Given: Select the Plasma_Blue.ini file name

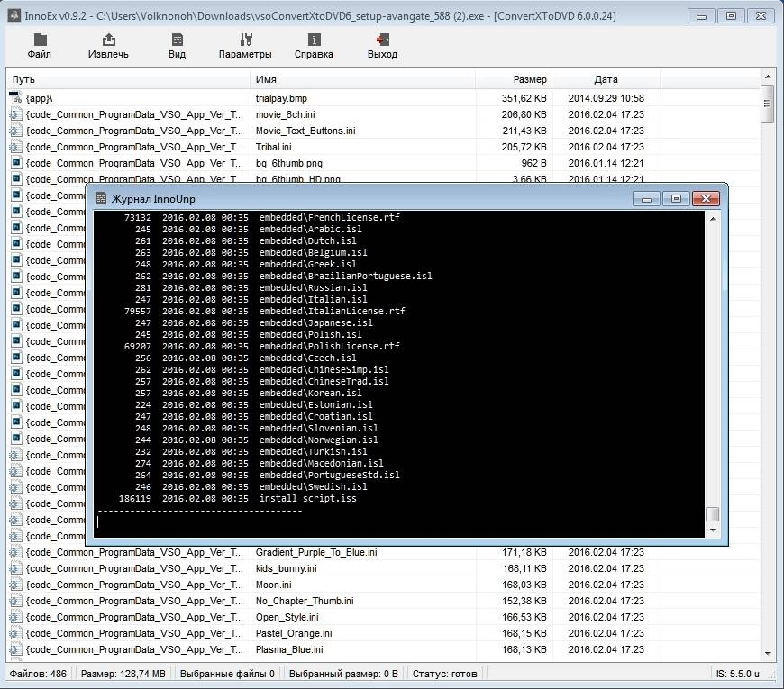Looking at the screenshot, I should click(x=289, y=649).
